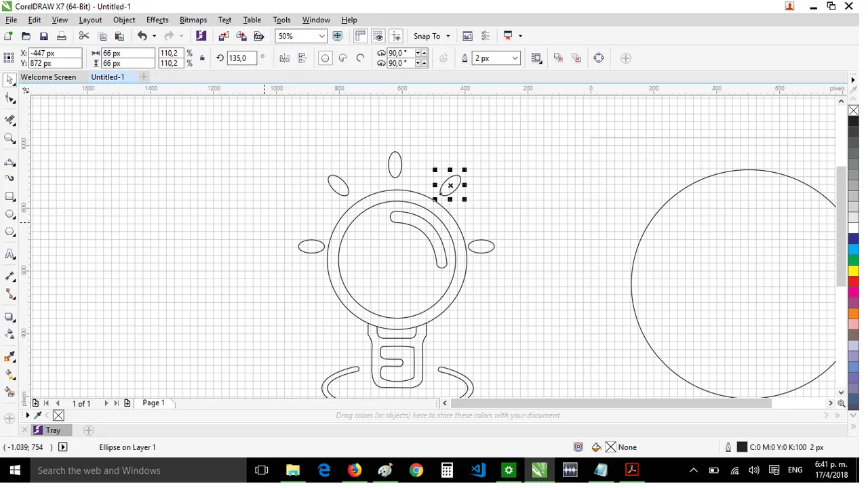Open a file with the folder icon
Screen dimensions: 868x490
click(x=26, y=36)
